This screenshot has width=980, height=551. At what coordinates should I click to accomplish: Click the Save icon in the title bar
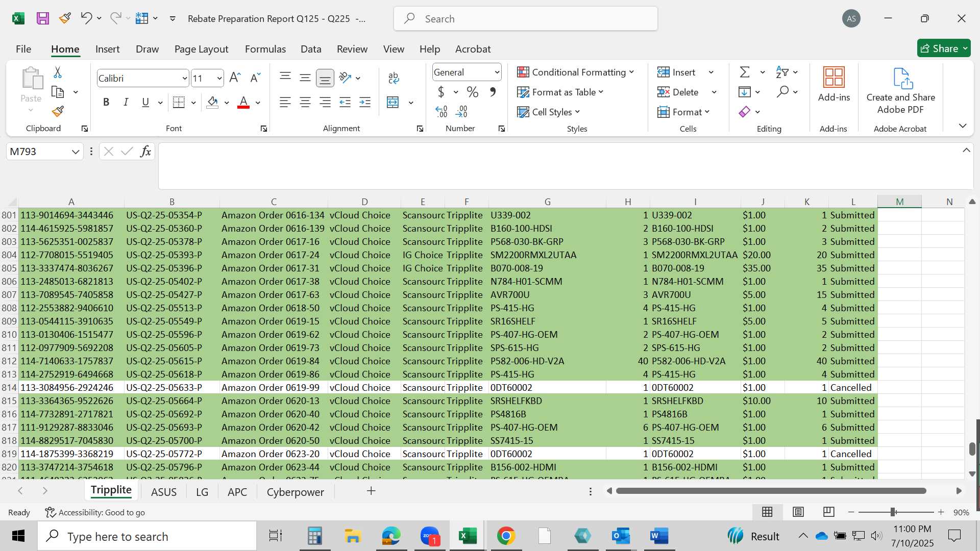43,18
